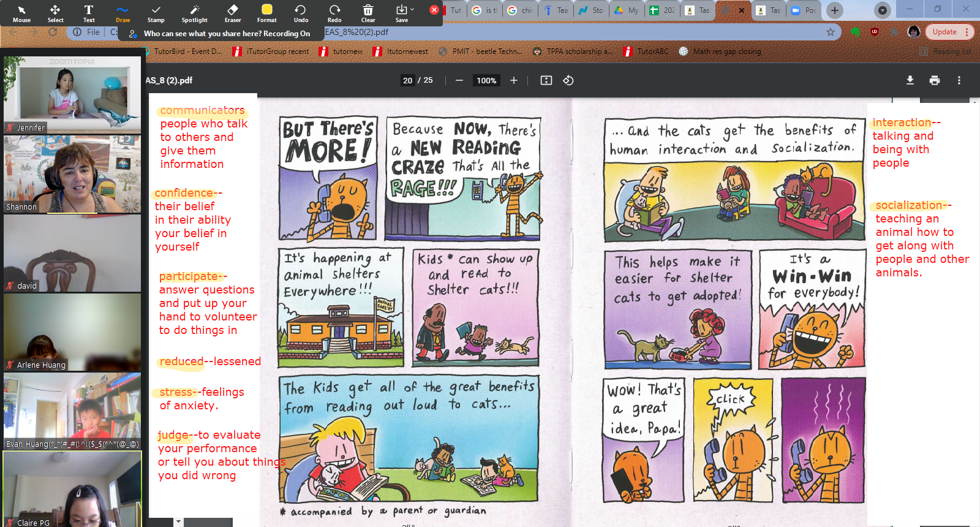Click the 100% zoom level field

pos(486,80)
